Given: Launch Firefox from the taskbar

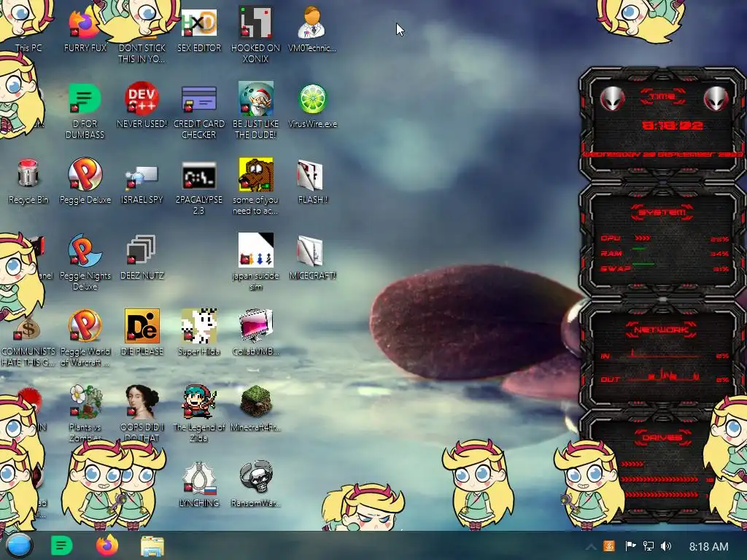Looking at the screenshot, I should [107, 545].
